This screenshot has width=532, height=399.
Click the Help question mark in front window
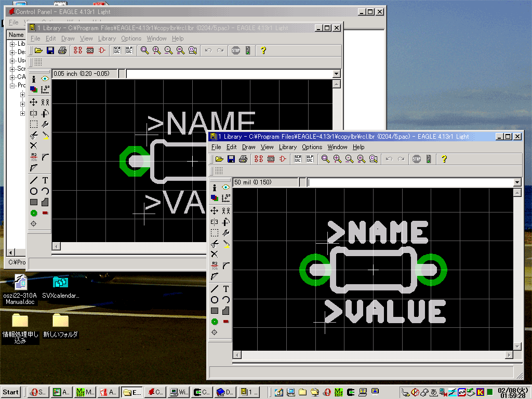click(444, 159)
